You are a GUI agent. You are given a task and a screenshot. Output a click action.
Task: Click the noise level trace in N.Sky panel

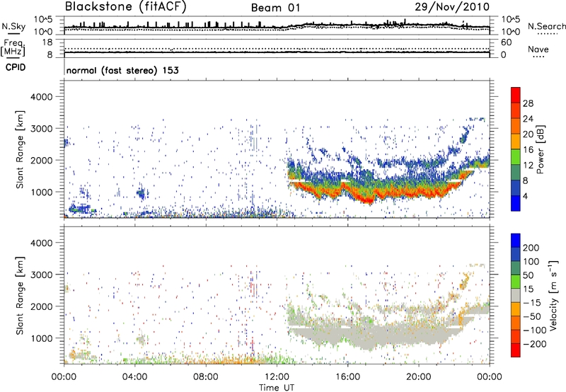277,26
